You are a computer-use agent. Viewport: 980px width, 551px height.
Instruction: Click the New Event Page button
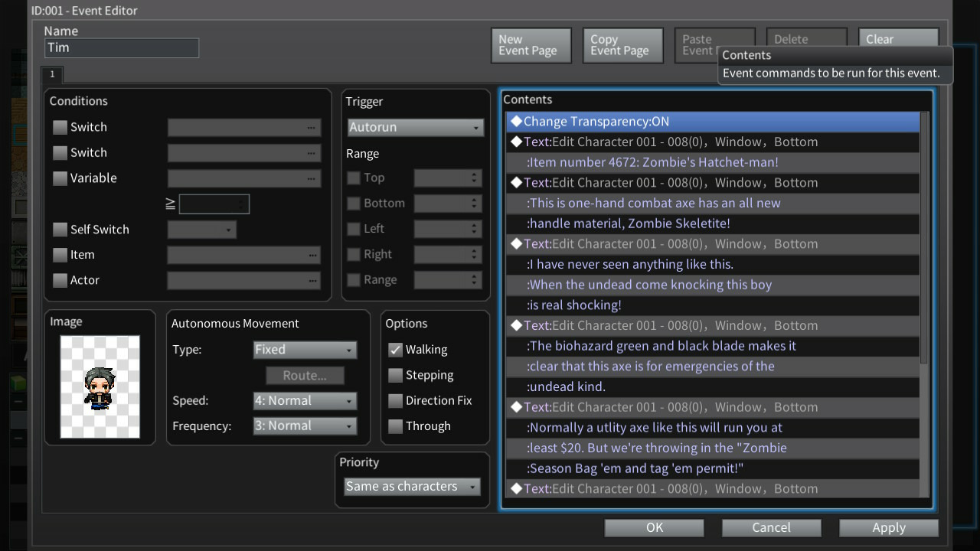pos(531,45)
